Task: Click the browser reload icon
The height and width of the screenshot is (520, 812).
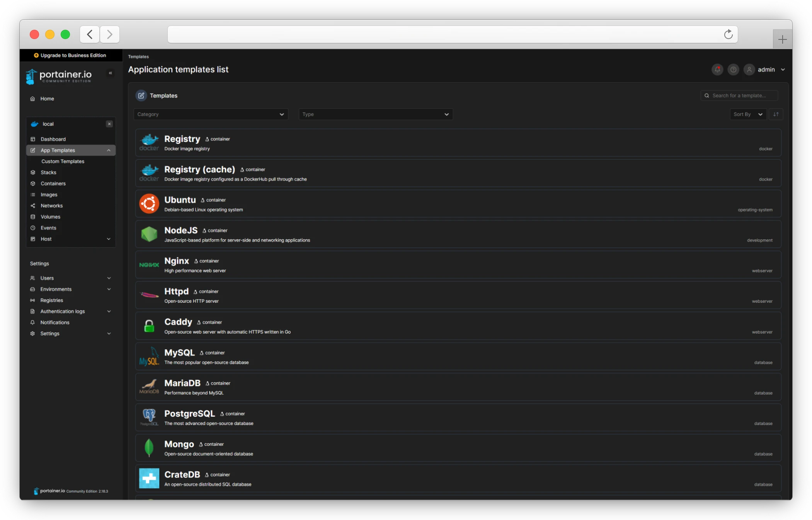Action: [728, 34]
